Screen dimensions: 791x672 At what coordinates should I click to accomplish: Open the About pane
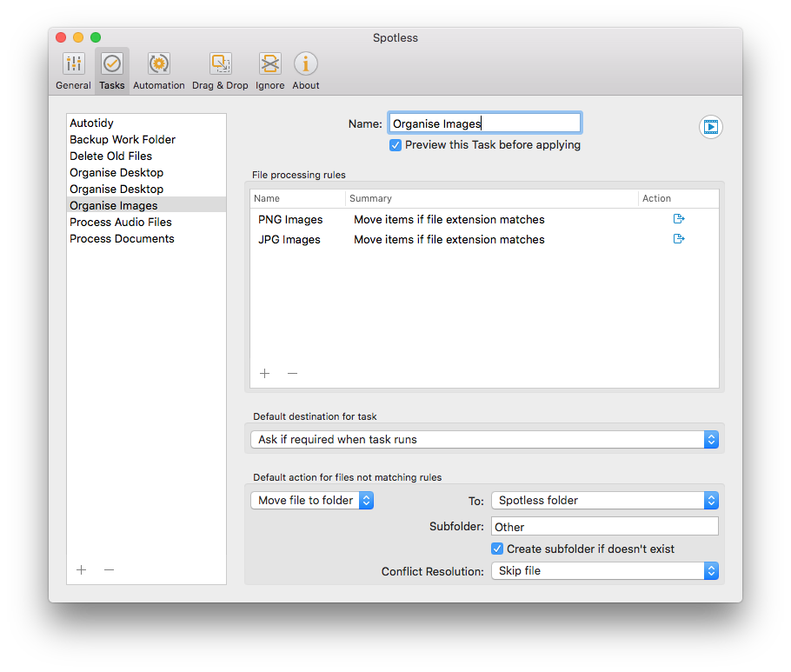[306, 71]
